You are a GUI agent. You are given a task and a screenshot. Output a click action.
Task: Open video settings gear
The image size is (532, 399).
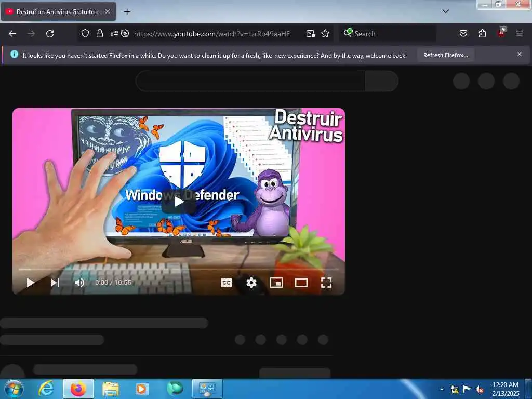click(251, 283)
